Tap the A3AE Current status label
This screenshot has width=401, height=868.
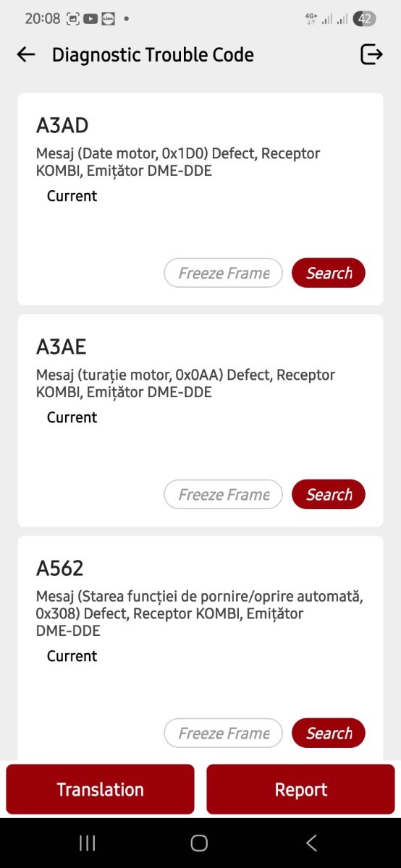[x=72, y=417]
